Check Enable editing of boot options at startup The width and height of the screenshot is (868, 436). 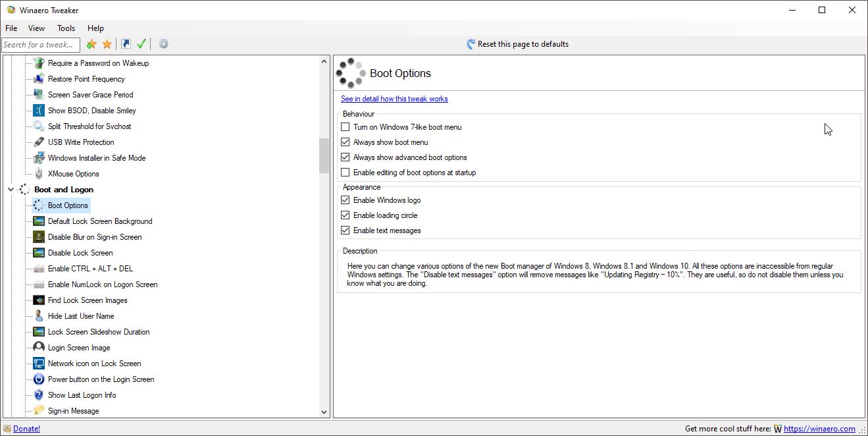345,173
